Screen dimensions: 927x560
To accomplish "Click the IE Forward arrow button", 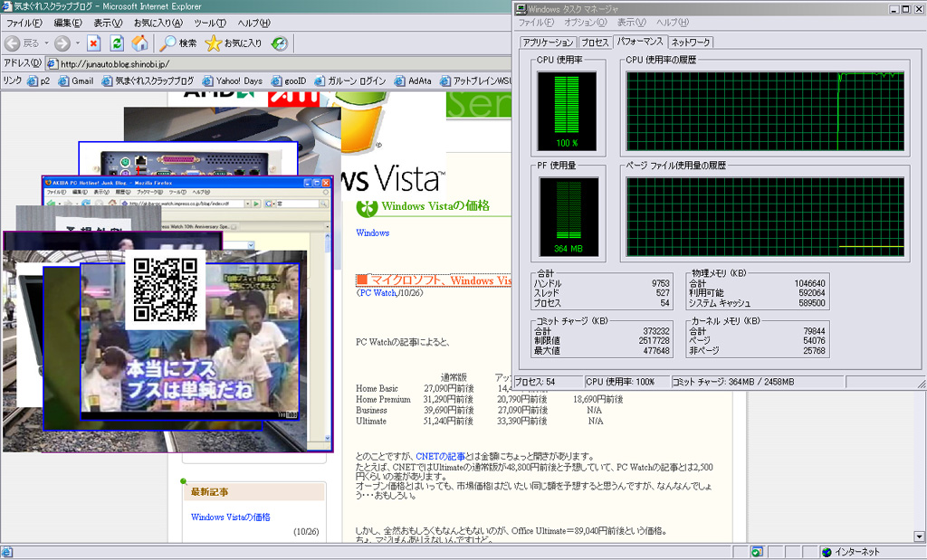I will coord(62,43).
